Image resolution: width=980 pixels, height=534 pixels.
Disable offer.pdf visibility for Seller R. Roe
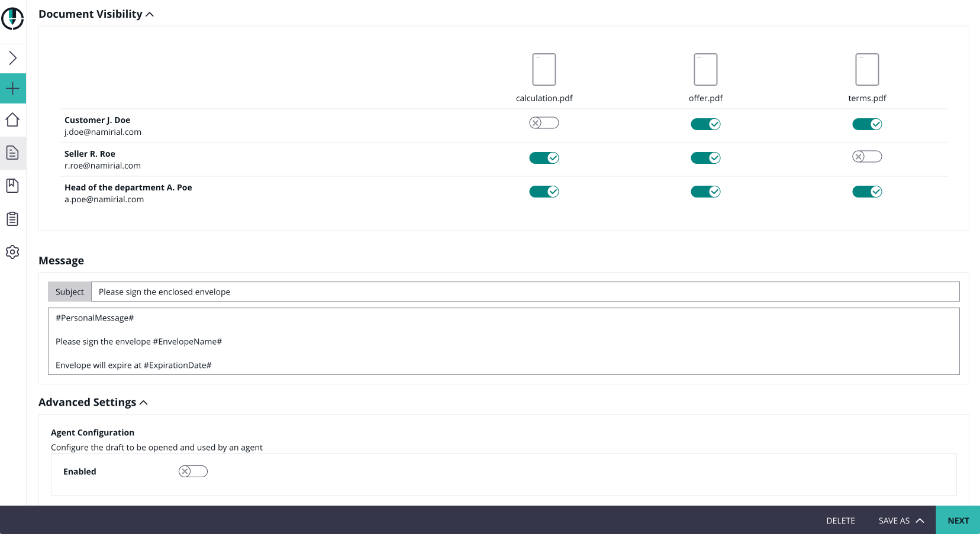pyautogui.click(x=705, y=158)
